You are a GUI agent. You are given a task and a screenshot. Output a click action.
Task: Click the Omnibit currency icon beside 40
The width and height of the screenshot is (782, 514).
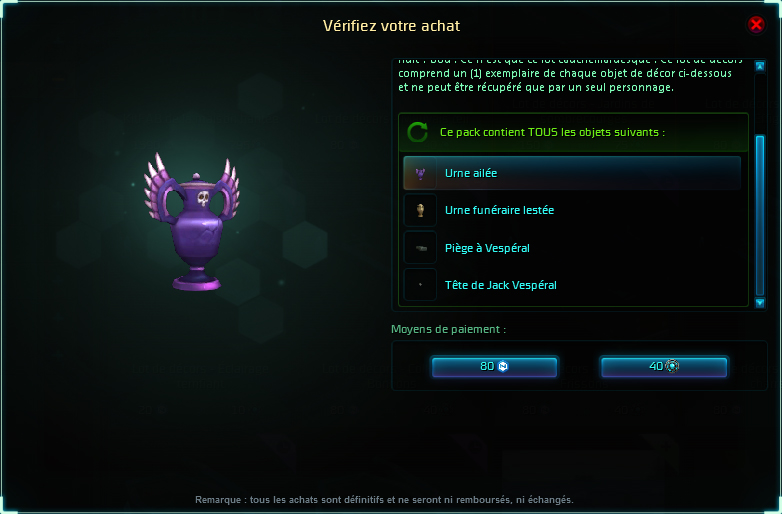(672, 366)
